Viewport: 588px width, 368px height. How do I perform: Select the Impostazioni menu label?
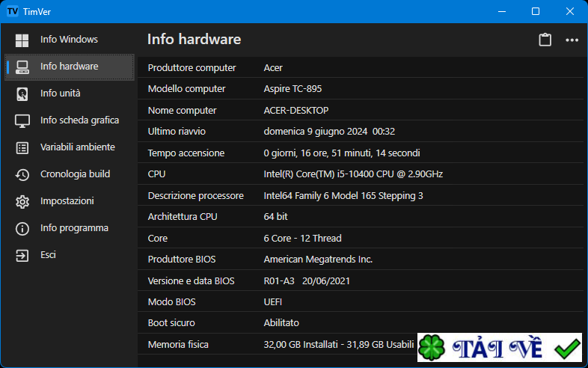pos(67,201)
